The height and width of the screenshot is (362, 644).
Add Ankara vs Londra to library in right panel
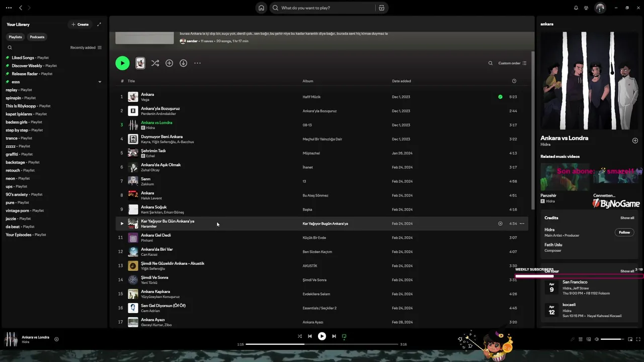[x=635, y=141]
